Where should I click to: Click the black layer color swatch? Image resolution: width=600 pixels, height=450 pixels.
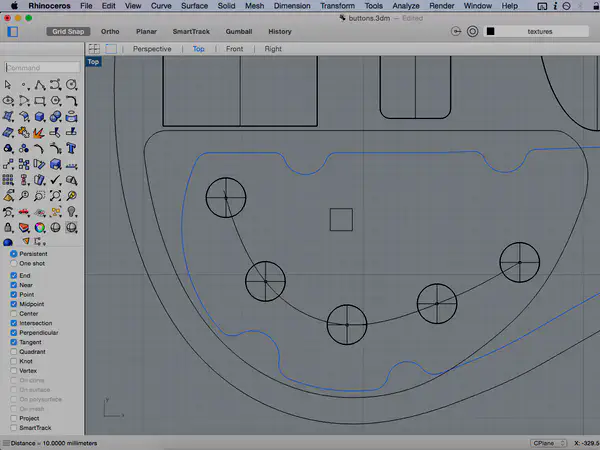[490, 31]
